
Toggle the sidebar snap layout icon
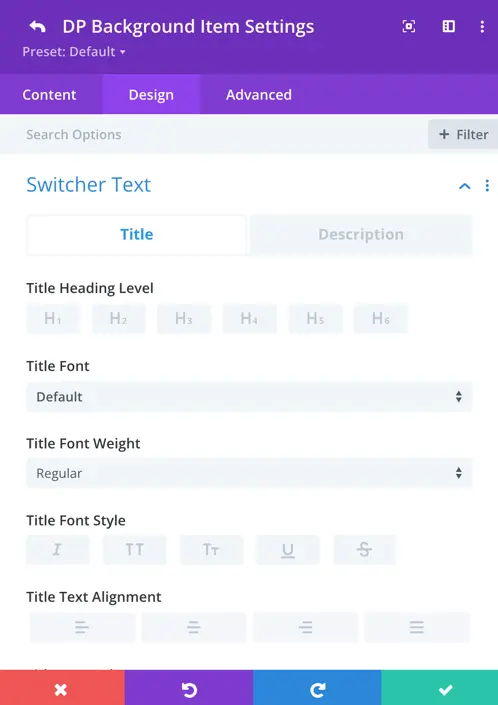[449, 27]
